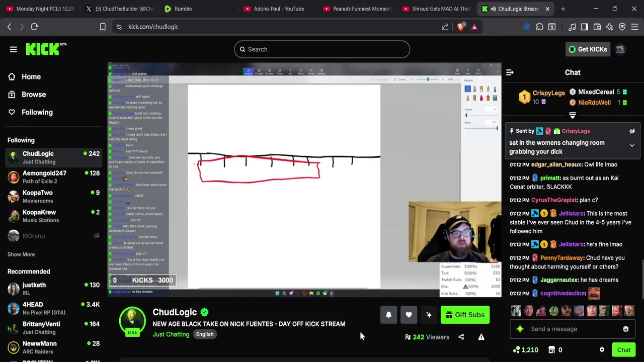Open Brave Wallet icon
644x362 pixels.
point(597,27)
